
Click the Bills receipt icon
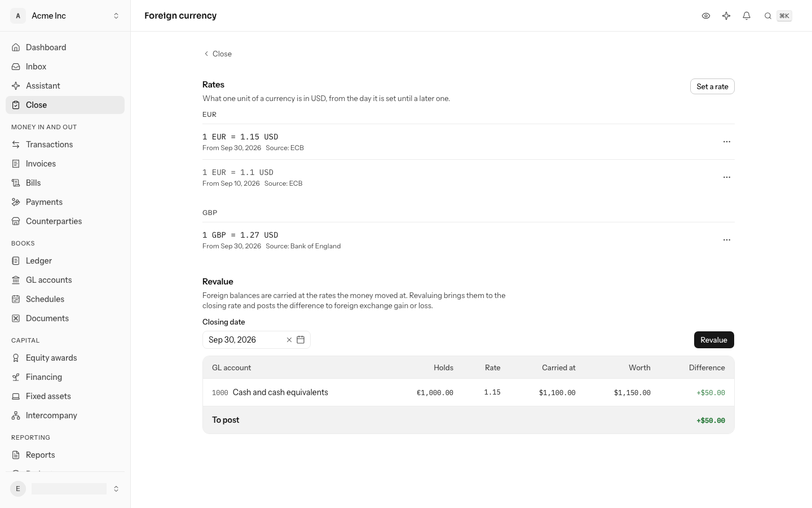pos(16,183)
